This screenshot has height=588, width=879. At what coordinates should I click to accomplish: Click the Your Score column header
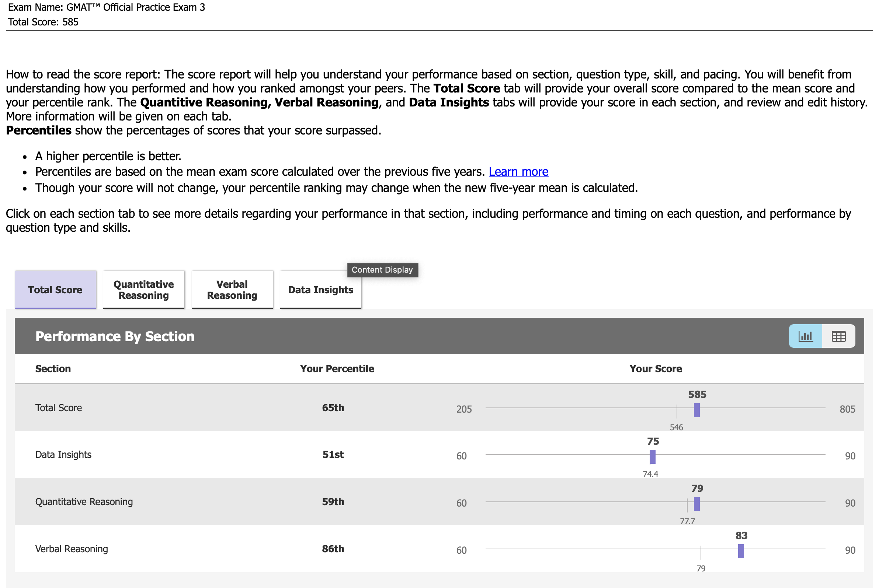[x=656, y=369]
